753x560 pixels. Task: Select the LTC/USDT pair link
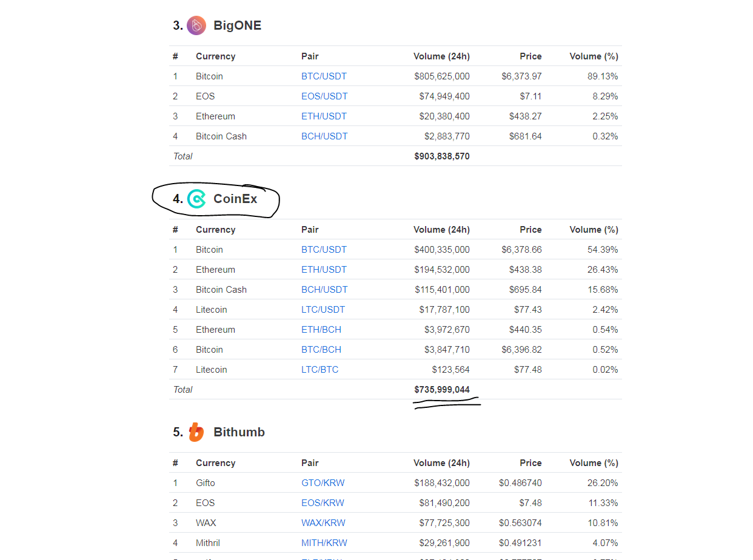click(x=323, y=310)
